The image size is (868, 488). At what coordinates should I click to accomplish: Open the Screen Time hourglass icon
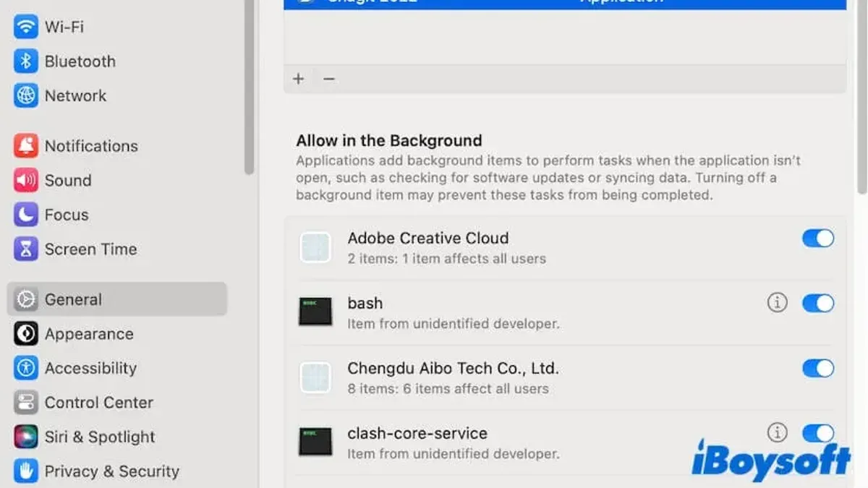click(x=26, y=249)
